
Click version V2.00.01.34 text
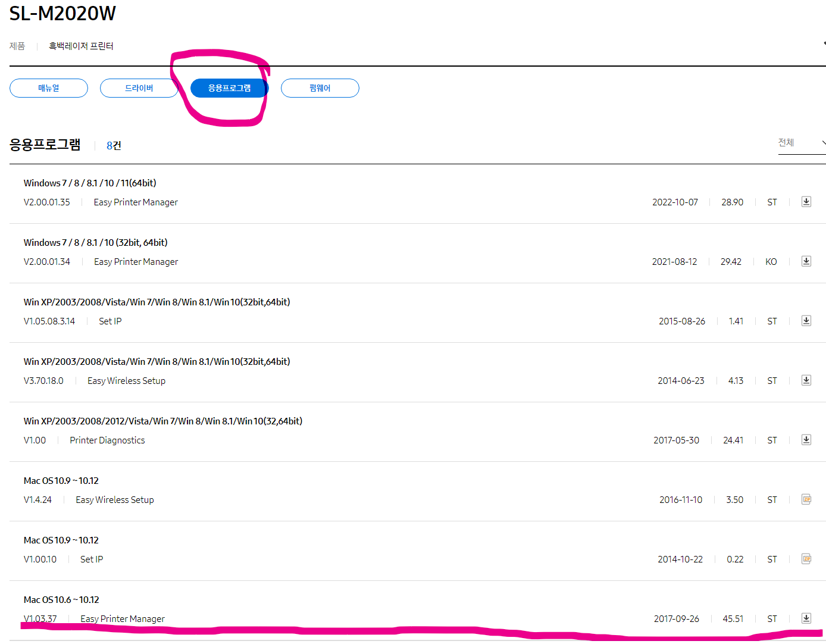47,262
